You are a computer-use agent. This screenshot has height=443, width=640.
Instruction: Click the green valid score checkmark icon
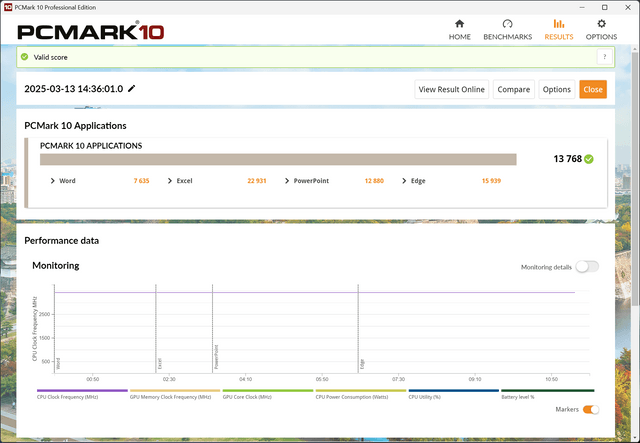pyautogui.click(x=24, y=57)
